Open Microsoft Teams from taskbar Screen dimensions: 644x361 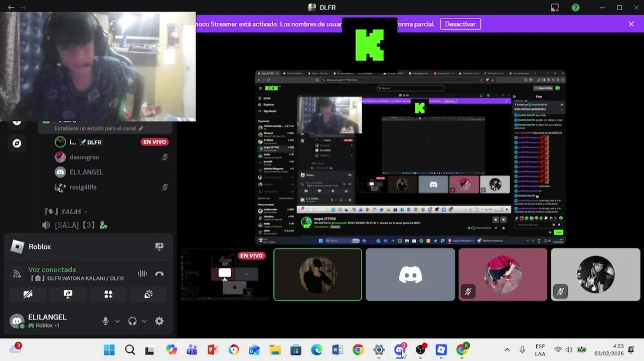[x=192, y=350]
